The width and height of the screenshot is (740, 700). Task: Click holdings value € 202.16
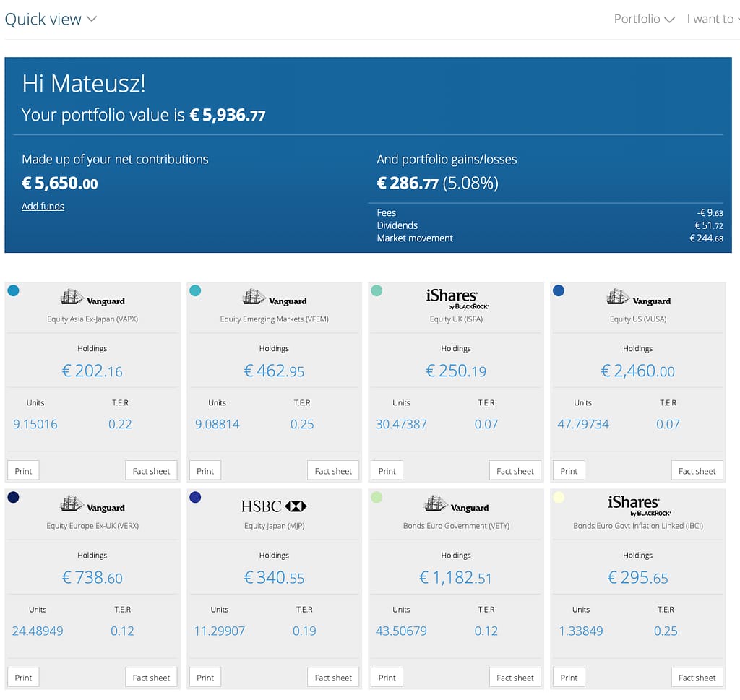tap(92, 371)
